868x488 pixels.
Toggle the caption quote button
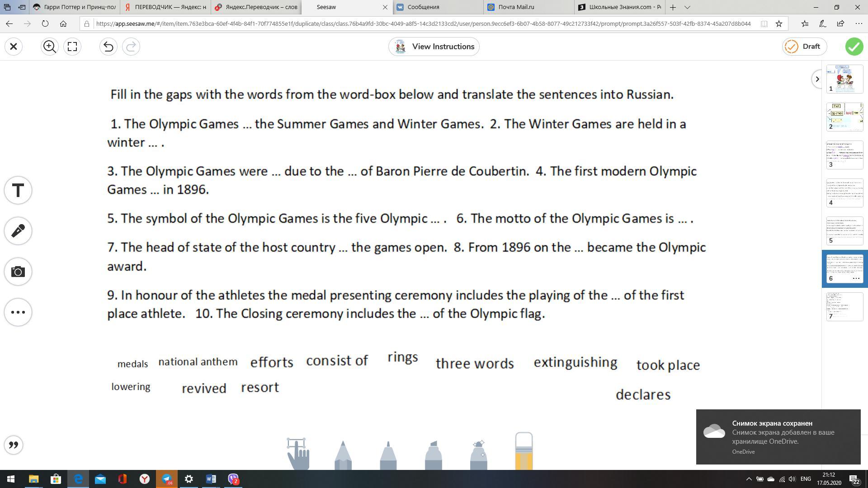tap(14, 445)
